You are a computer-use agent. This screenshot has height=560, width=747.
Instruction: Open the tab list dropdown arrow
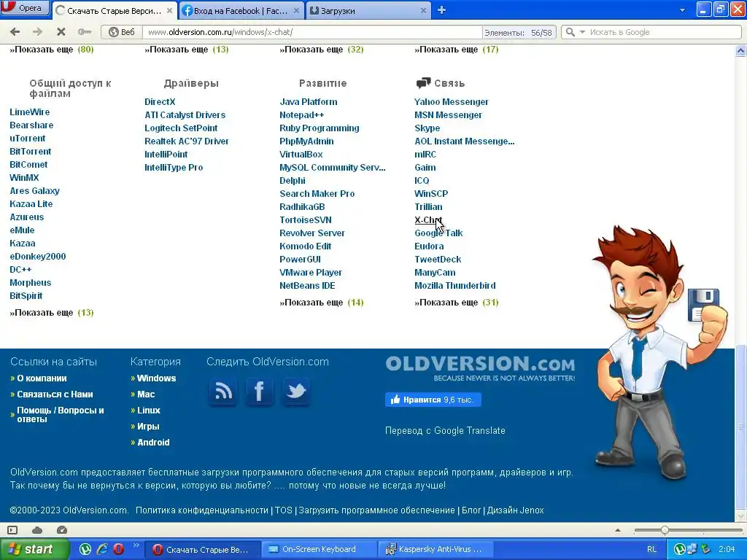pos(682,10)
